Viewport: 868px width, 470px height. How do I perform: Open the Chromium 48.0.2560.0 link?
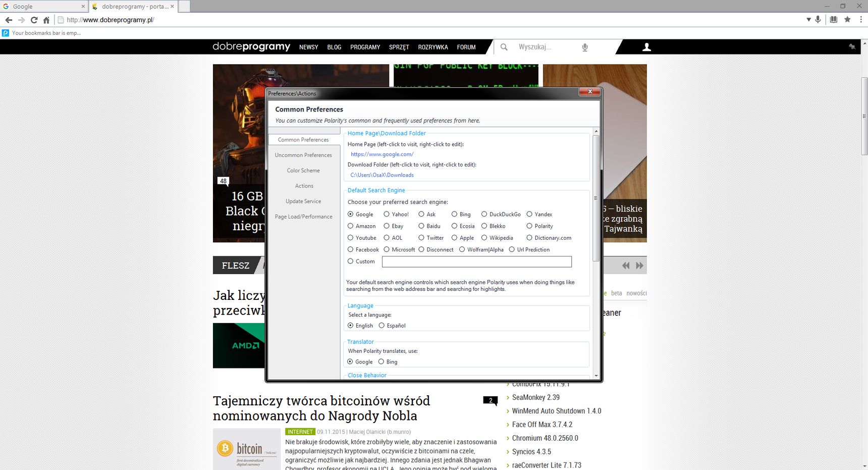[545, 438]
